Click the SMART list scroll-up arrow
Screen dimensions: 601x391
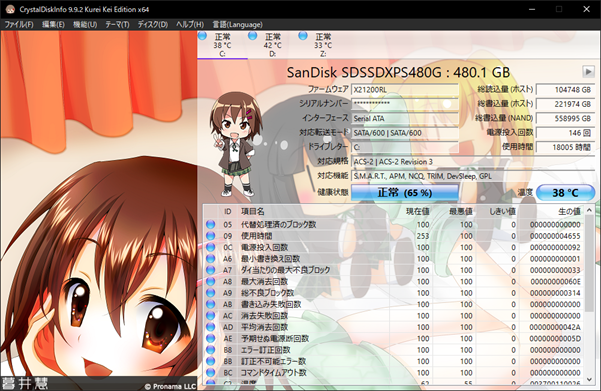pyautogui.click(x=589, y=210)
